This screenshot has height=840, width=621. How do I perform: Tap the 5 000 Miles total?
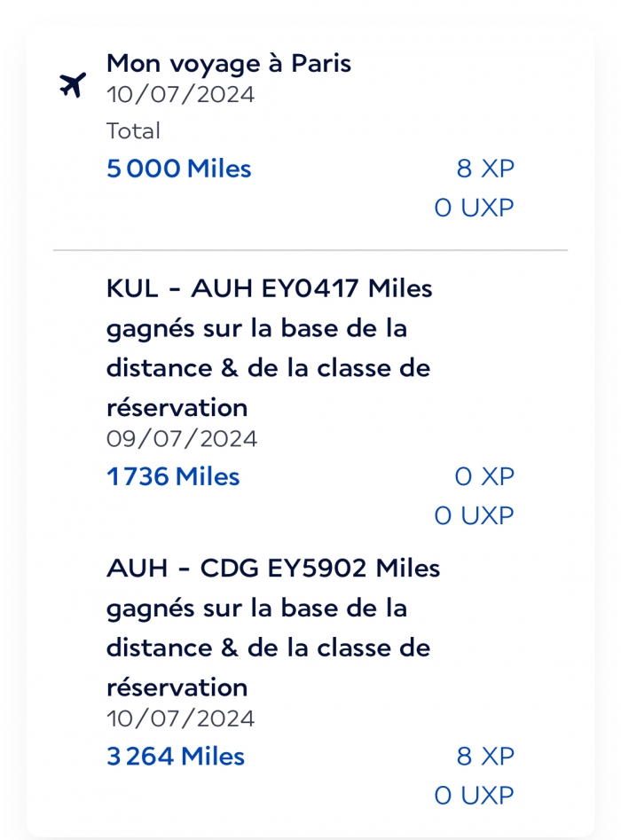(179, 169)
